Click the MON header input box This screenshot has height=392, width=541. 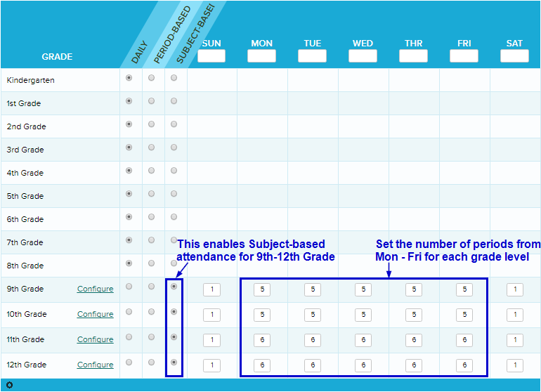261,56
